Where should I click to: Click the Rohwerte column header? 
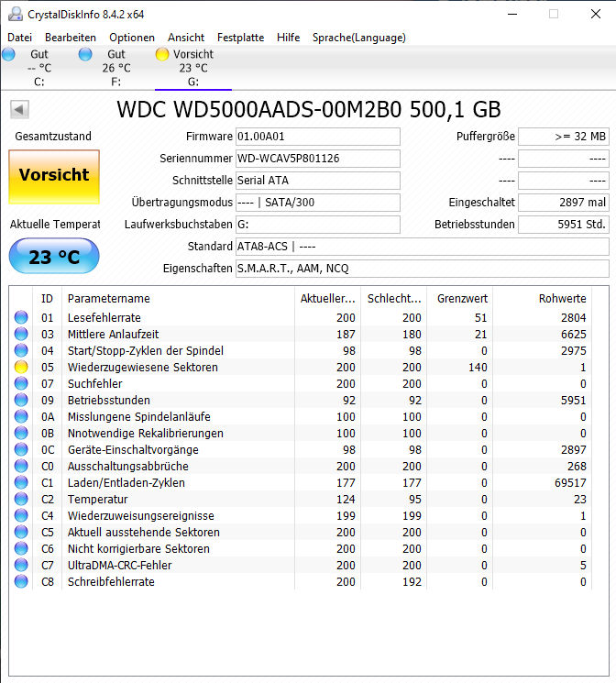(x=543, y=298)
